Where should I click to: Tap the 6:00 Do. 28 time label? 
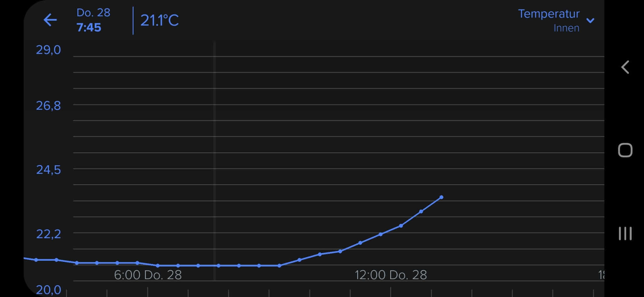(x=148, y=275)
